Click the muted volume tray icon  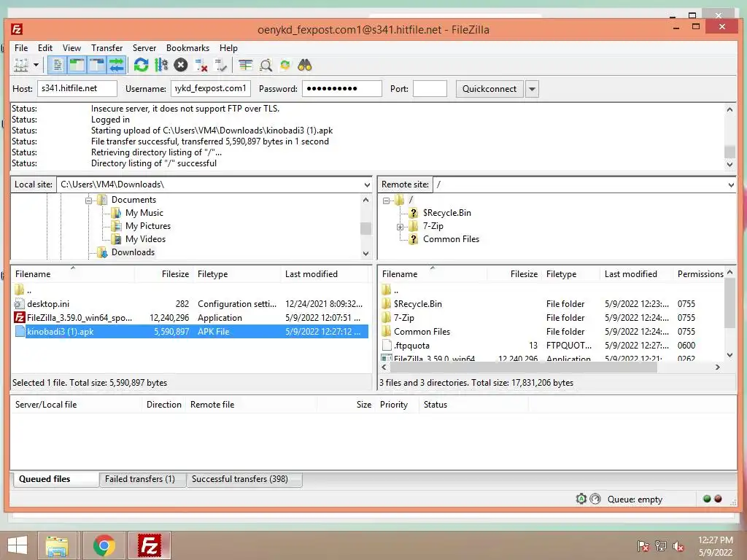[x=678, y=546]
